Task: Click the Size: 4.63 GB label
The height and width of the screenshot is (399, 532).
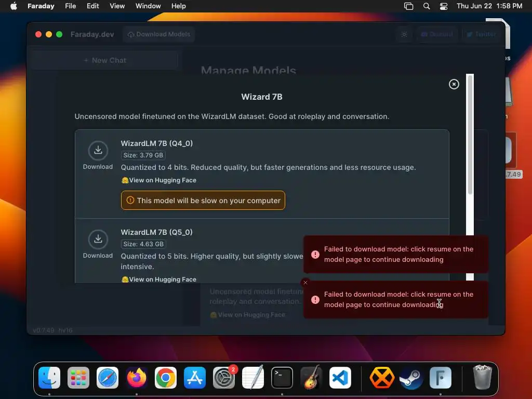Action: (x=143, y=244)
